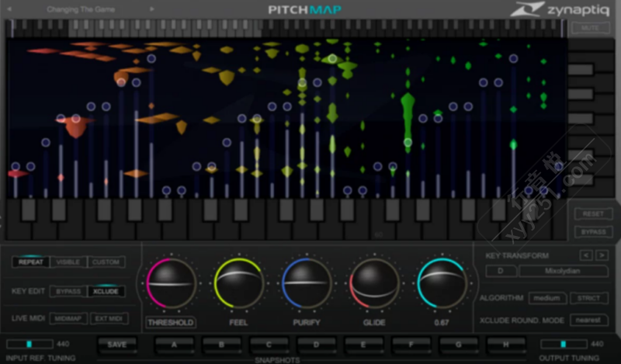Screen dimensions: 621x364
Task: Recall snapshot H
Action: (506, 345)
